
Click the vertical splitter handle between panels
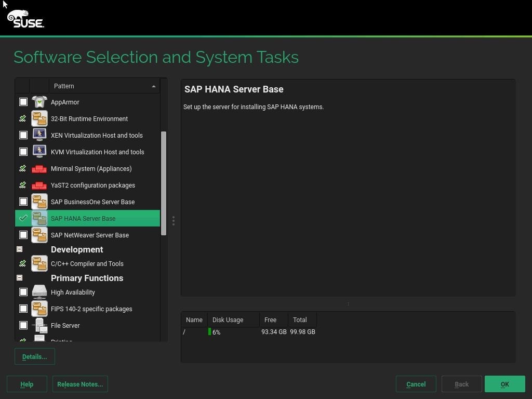[174, 221]
